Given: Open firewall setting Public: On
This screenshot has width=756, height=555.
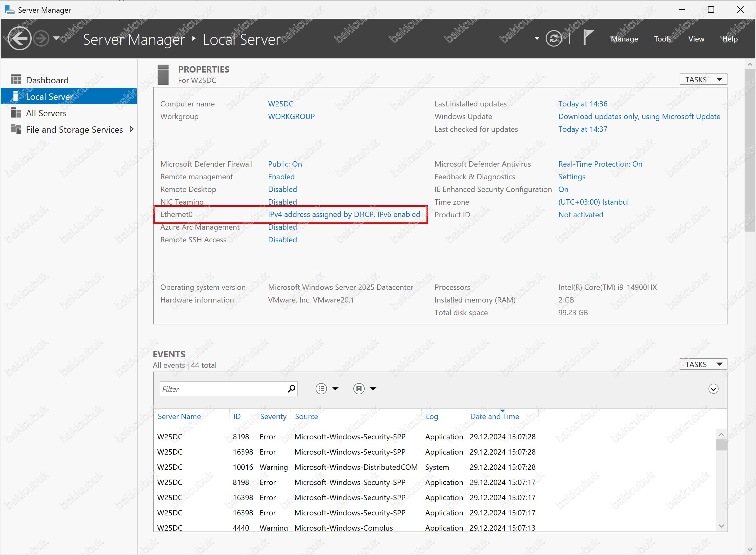Looking at the screenshot, I should 285,164.
